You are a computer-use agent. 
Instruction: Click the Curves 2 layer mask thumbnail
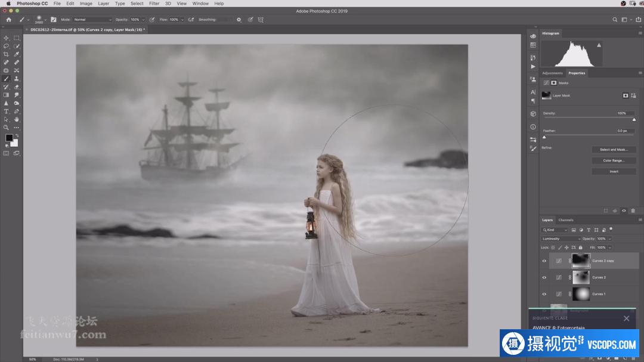[581, 278]
